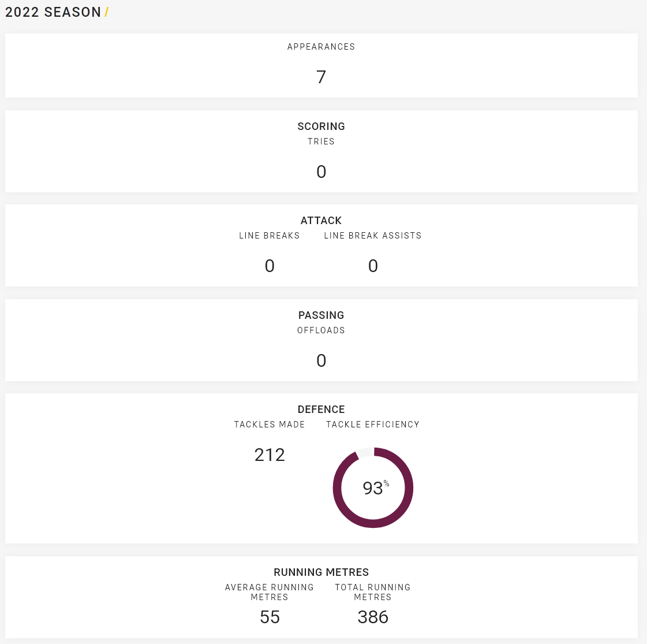Click the average running metres value 55
The width and height of the screenshot is (647, 644).
270,617
